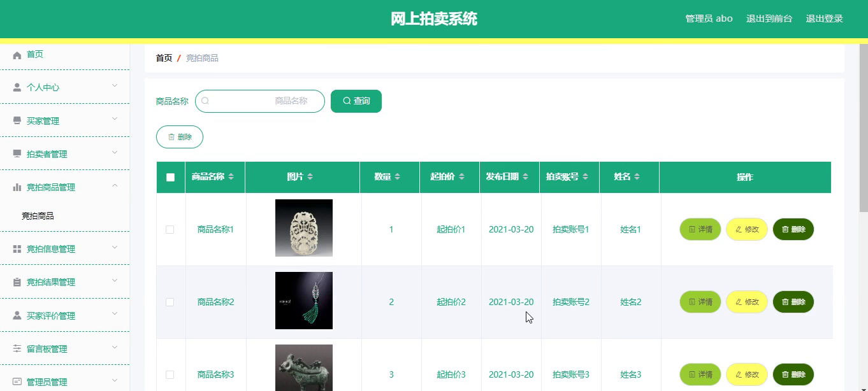The width and height of the screenshot is (868, 391).
Task: Click 退出登录 in the header
Action: click(x=824, y=18)
